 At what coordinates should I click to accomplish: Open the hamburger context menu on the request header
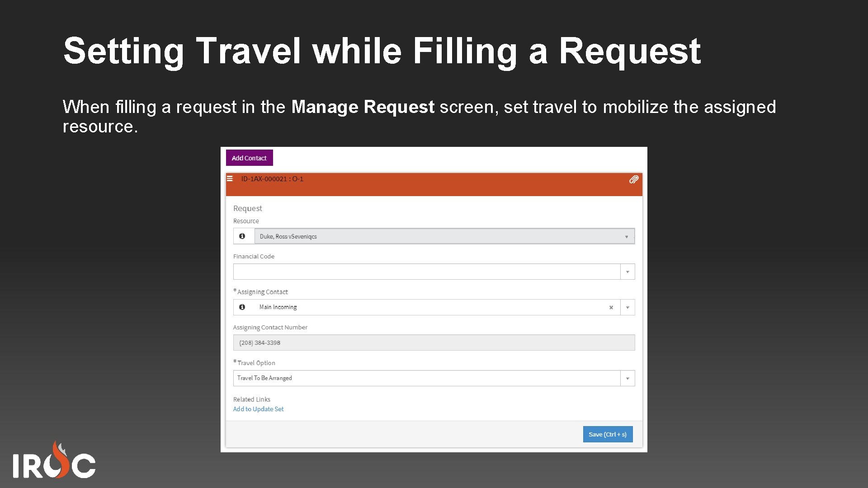[230, 178]
